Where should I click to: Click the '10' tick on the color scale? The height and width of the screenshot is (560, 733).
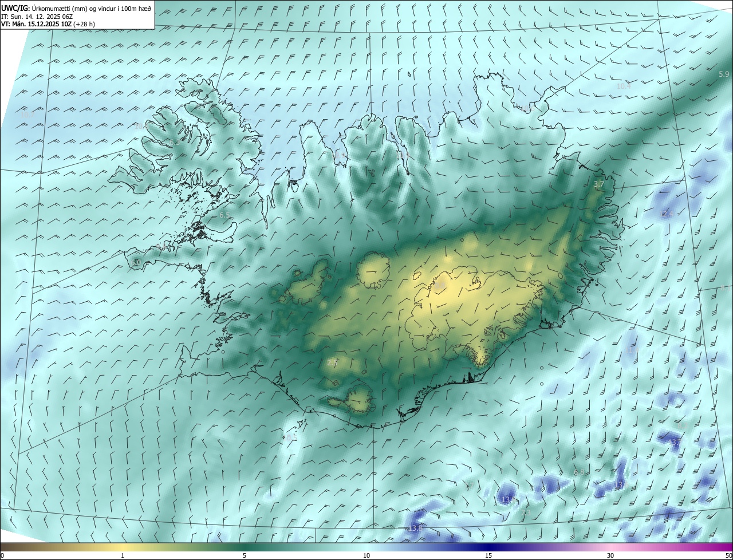coord(366,556)
